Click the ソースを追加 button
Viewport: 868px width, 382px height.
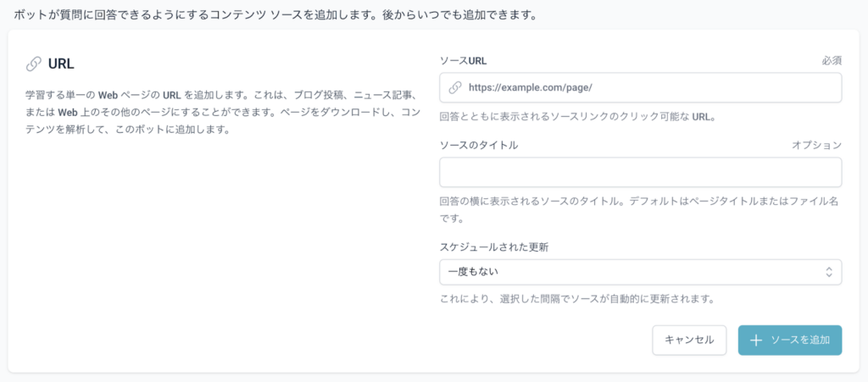789,340
